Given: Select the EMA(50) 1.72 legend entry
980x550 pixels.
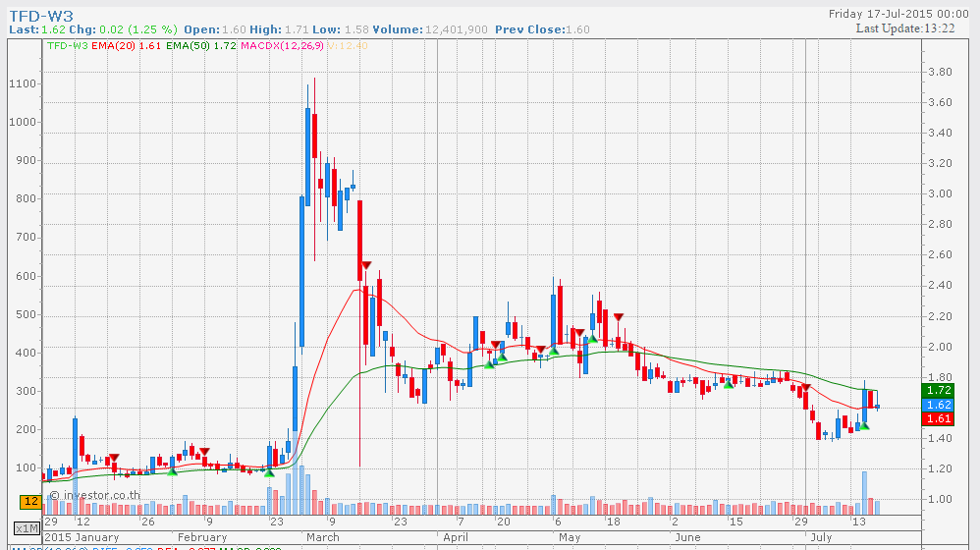Looking at the screenshot, I should pyautogui.click(x=200, y=45).
